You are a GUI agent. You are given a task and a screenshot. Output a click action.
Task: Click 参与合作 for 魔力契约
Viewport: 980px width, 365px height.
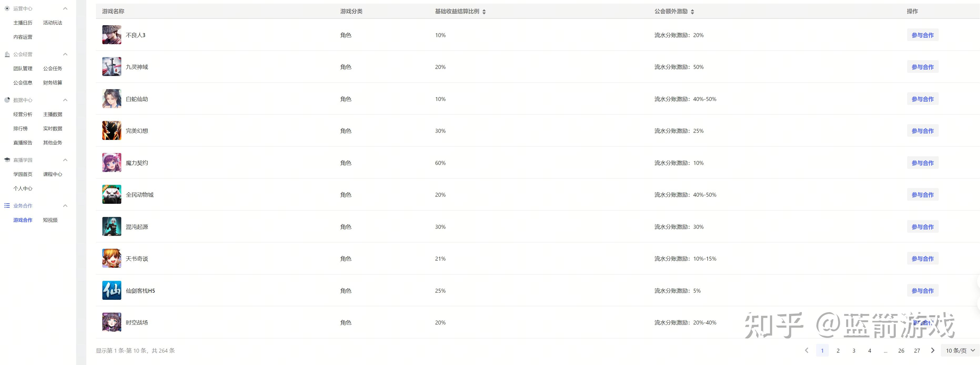click(x=923, y=163)
